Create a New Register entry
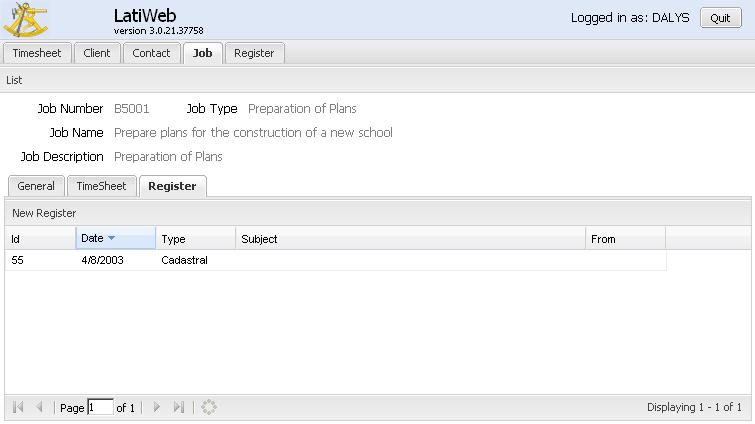755x424 pixels. click(x=44, y=213)
